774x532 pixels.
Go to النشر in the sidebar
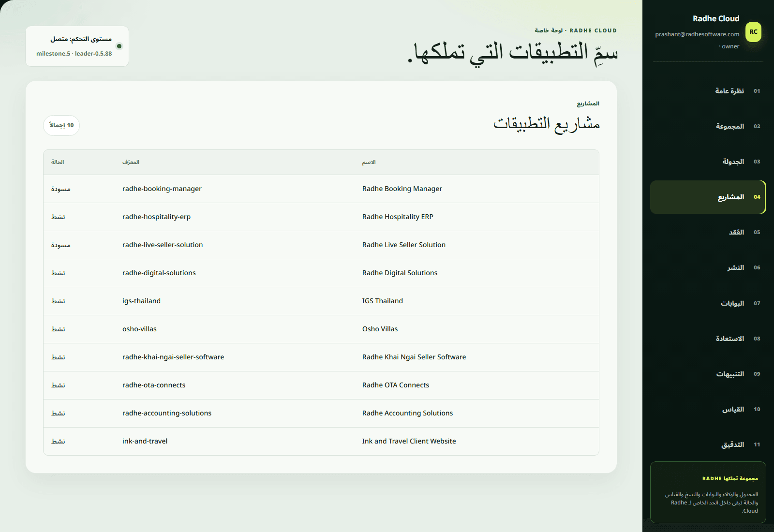(708, 267)
